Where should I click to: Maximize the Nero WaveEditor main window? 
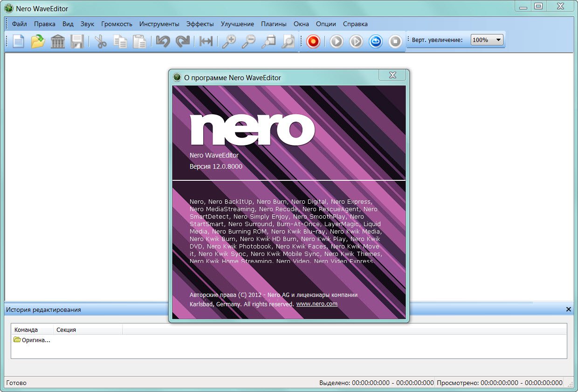pyautogui.click(x=539, y=6)
